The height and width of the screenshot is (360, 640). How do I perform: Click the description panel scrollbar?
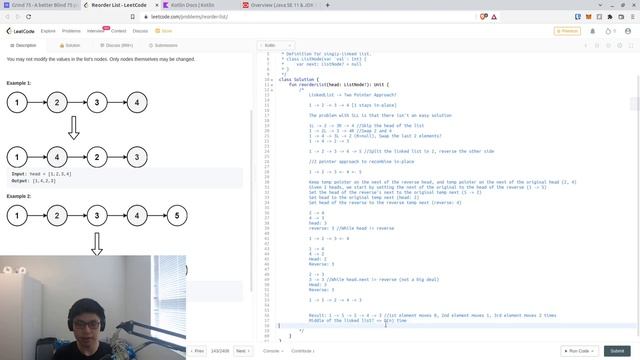point(251,200)
